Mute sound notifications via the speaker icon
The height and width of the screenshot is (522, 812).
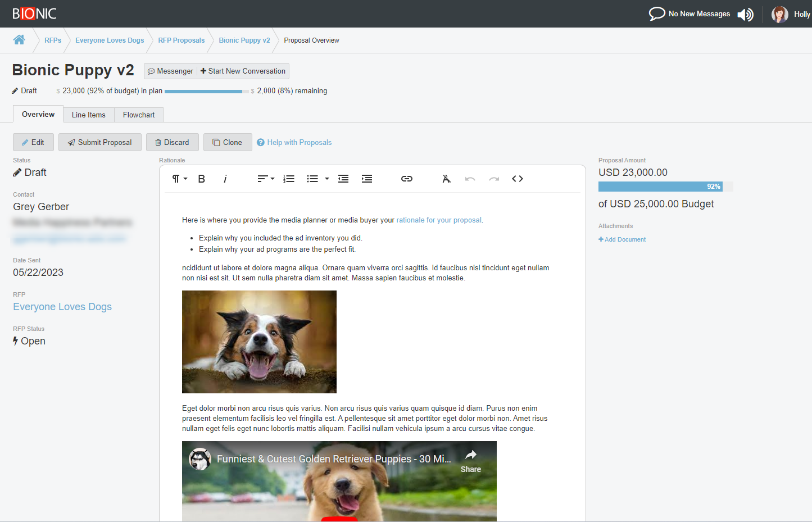745,14
